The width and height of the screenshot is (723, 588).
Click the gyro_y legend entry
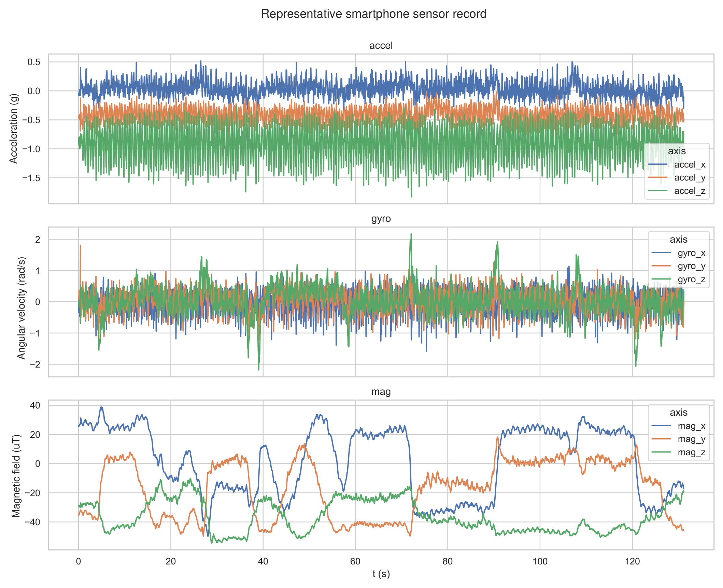pyautogui.click(x=679, y=266)
